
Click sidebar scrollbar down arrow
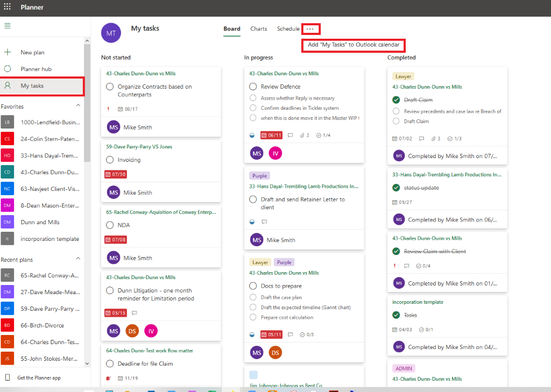pos(87,364)
